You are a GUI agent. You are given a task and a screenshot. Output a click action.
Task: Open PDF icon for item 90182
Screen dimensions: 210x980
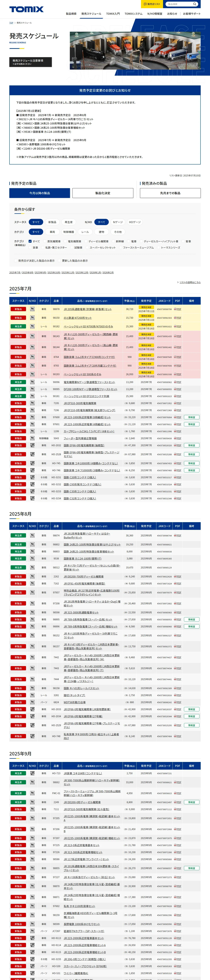click(178, 326)
